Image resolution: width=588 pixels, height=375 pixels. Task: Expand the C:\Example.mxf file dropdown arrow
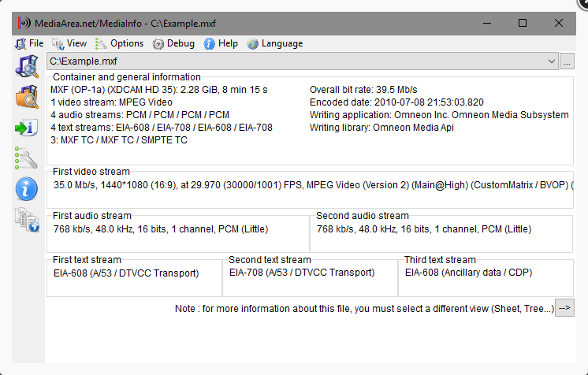coord(551,61)
